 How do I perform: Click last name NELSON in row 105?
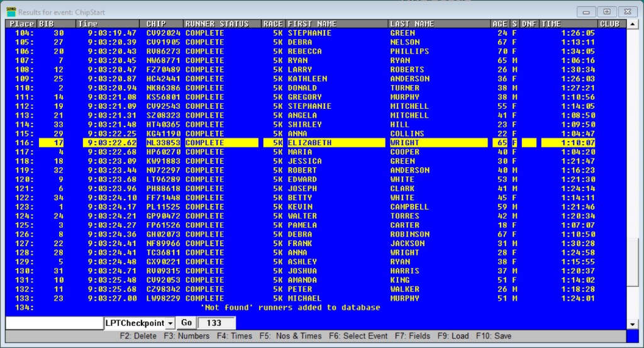point(405,42)
